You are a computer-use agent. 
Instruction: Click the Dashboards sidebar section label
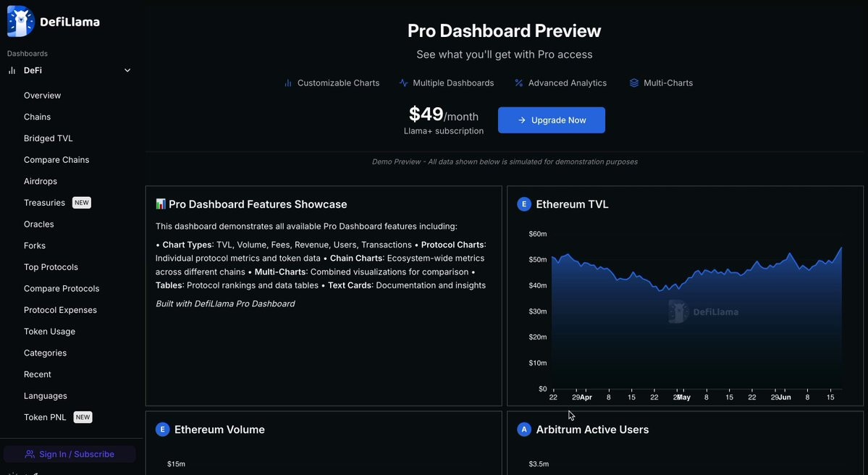pos(27,54)
